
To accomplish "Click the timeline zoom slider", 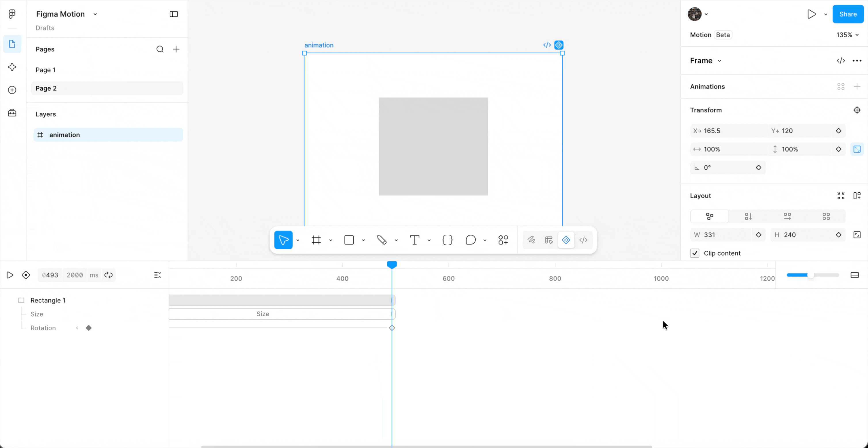I will tap(813, 275).
